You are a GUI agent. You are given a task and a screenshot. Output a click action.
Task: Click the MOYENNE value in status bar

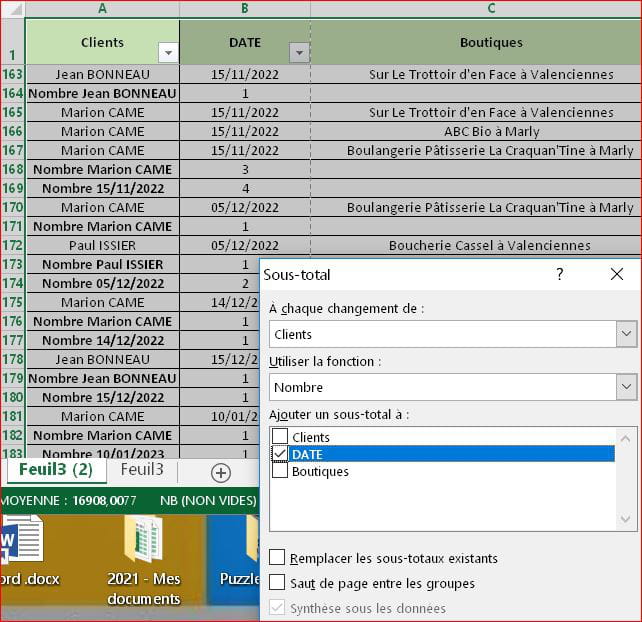pos(104,500)
